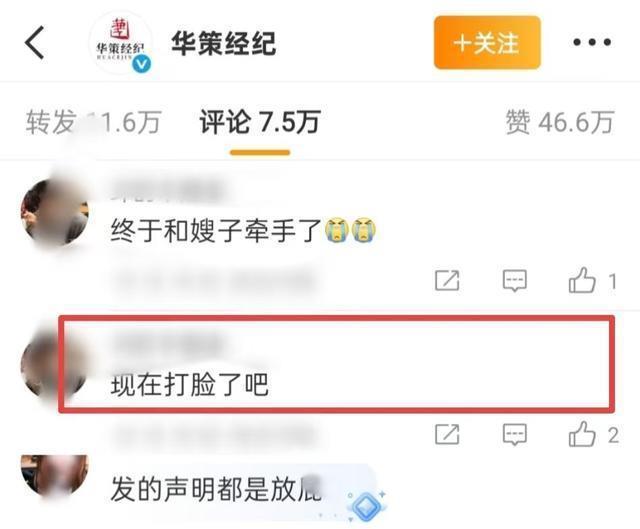Open the comment text 发的声明都是放
Screen dimensions: 640x529
pos(216,489)
